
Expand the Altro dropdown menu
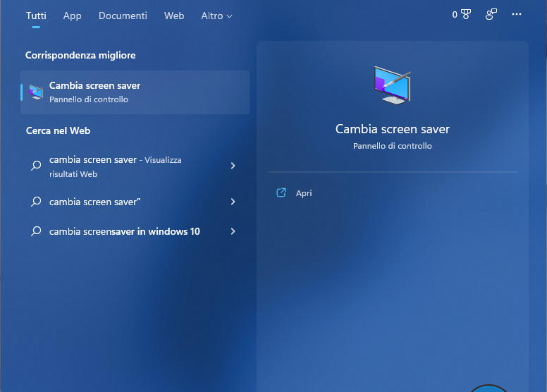pyautogui.click(x=216, y=16)
